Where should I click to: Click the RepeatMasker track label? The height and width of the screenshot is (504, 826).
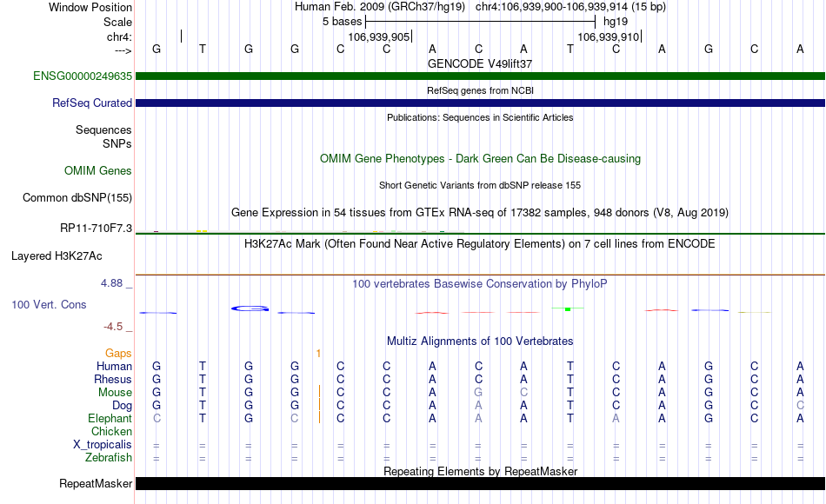pos(96,483)
